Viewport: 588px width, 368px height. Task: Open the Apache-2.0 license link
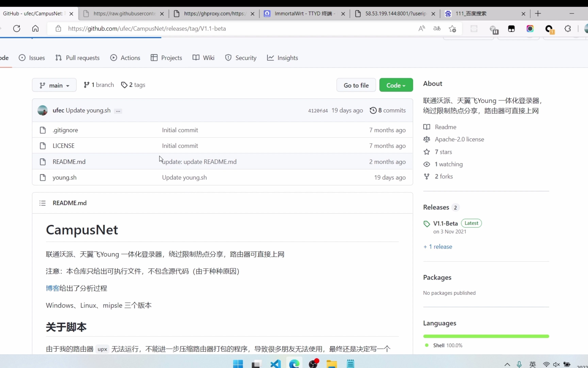tap(459, 139)
